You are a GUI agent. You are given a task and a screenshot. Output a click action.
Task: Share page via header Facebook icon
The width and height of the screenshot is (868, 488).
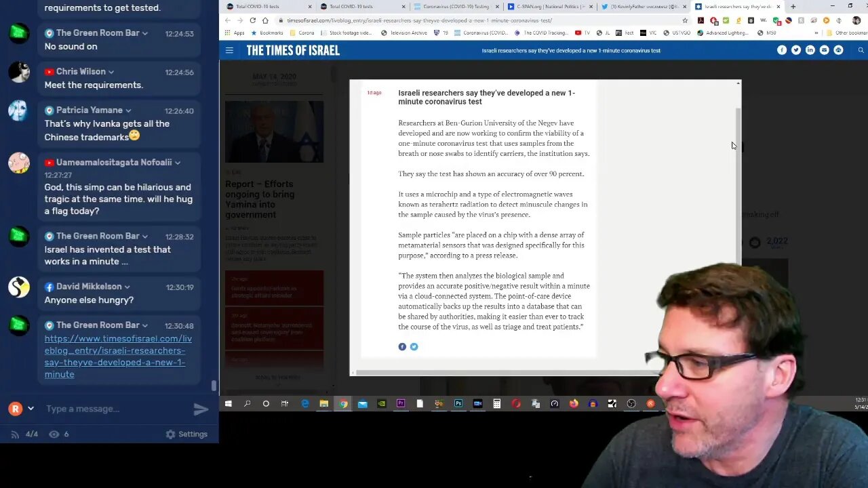(782, 50)
